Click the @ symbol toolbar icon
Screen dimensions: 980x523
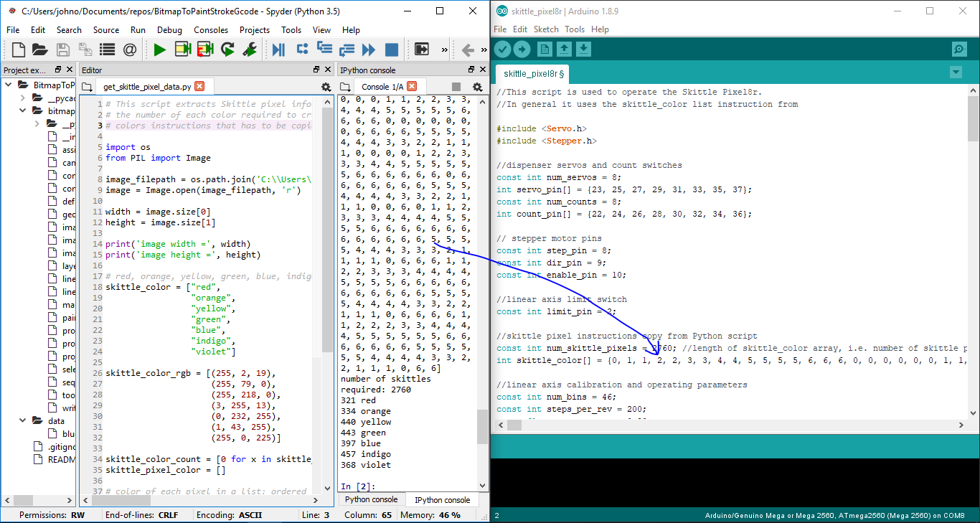pyautogui.click(x=129, y=50)
